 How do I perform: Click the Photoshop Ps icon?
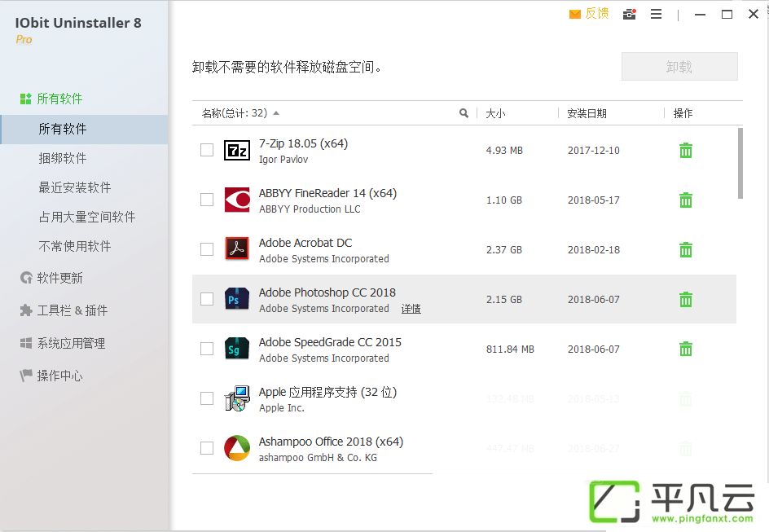tap(237, 299)
